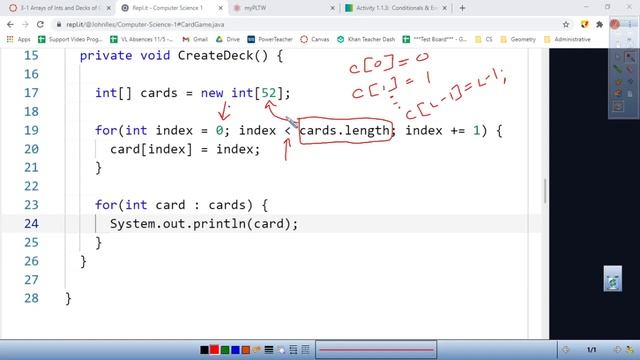640x360 pixels.
Task: Select the pen tool in floating annotation palette
Action: click(x=630, y=58)
